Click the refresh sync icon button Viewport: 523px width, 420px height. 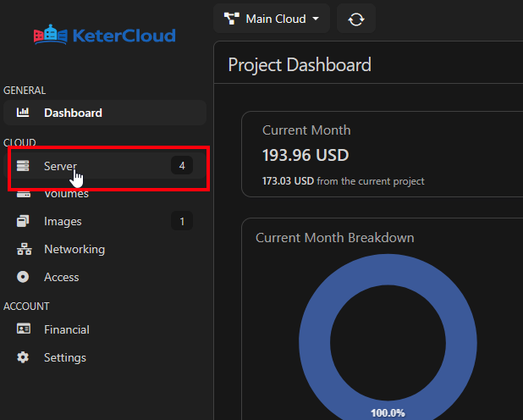click(356, 19)
